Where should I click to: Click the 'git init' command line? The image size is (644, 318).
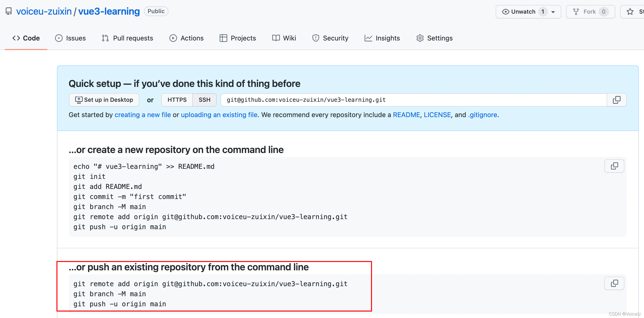coord(89,177)
